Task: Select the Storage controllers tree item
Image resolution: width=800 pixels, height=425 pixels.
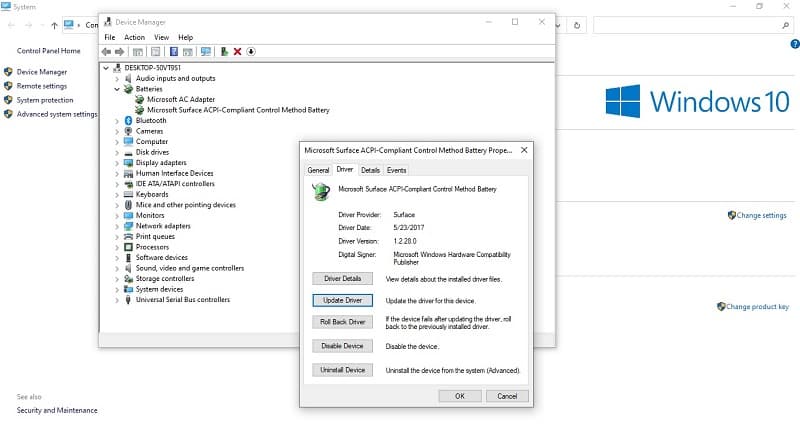Action: point(165,279)
